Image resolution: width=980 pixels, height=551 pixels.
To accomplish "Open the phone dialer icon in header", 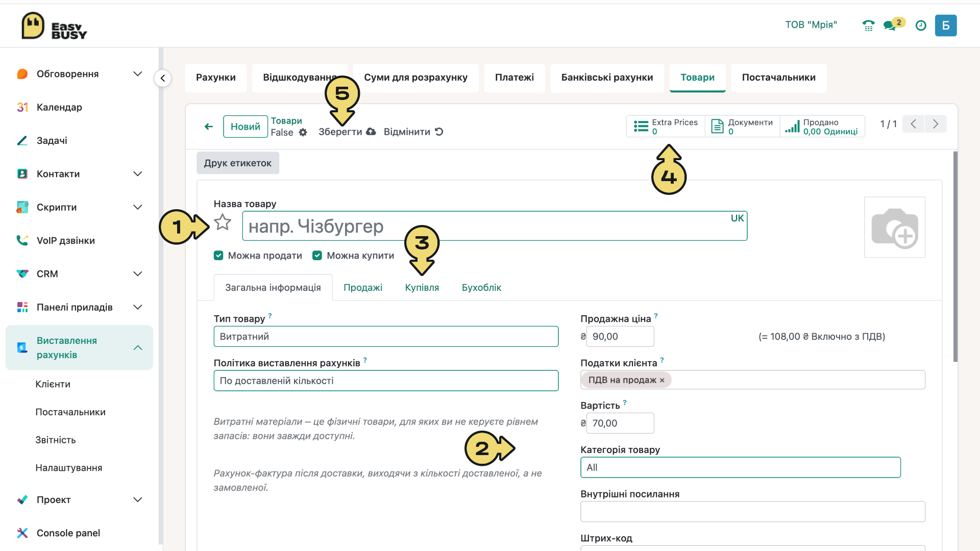I will pyautogui.click(x=868, y=25).
